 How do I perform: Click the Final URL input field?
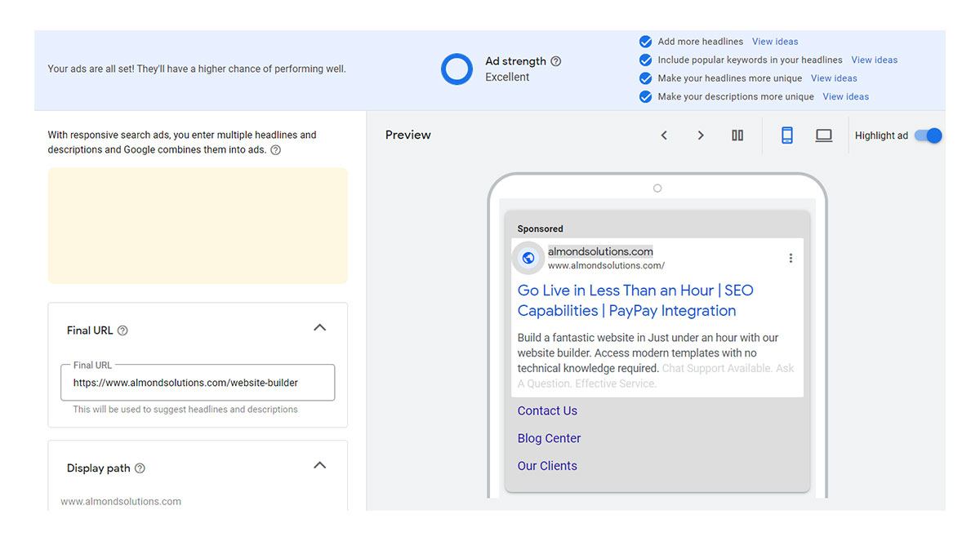(198, 383)
